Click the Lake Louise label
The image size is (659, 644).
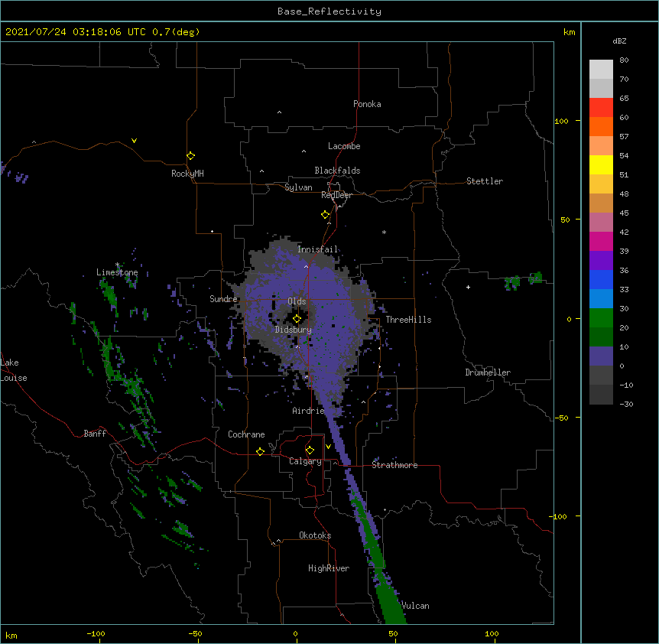(x=14, y=370)
